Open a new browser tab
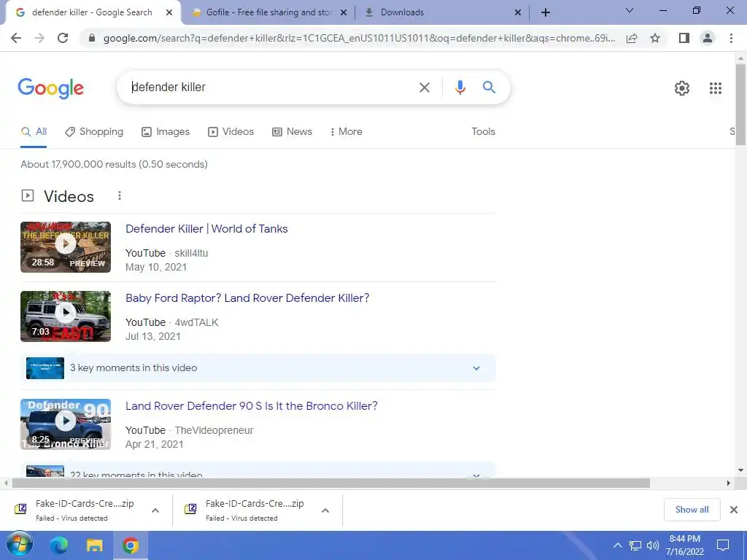747x560 pixels. [546, 12]
